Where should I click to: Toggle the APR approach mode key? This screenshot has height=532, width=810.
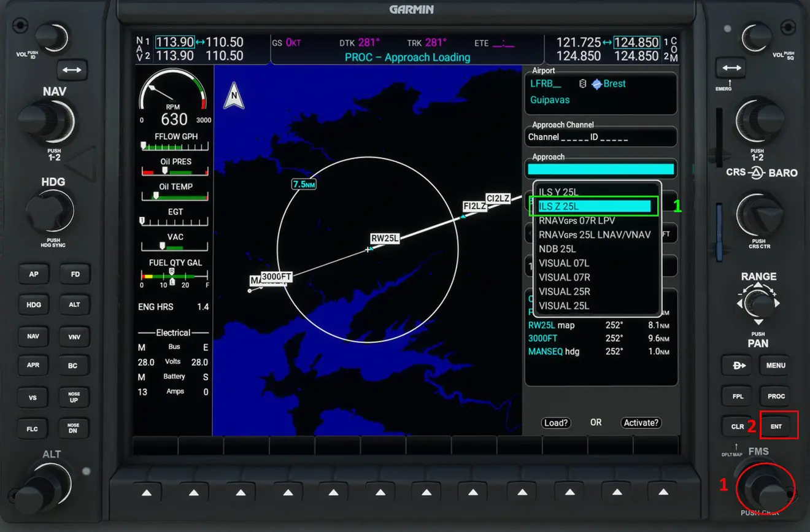tap(33, 365)
